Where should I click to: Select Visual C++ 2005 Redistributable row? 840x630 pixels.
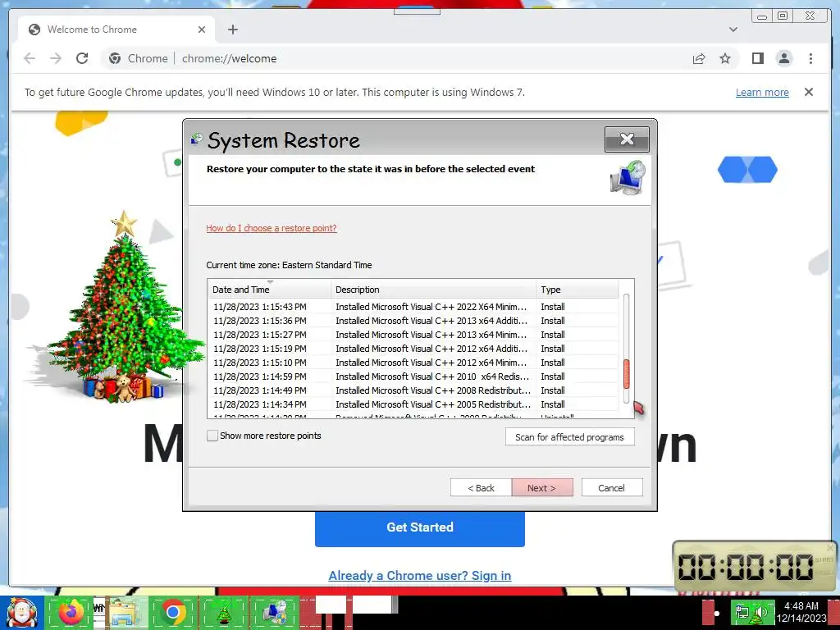(413, 404)
